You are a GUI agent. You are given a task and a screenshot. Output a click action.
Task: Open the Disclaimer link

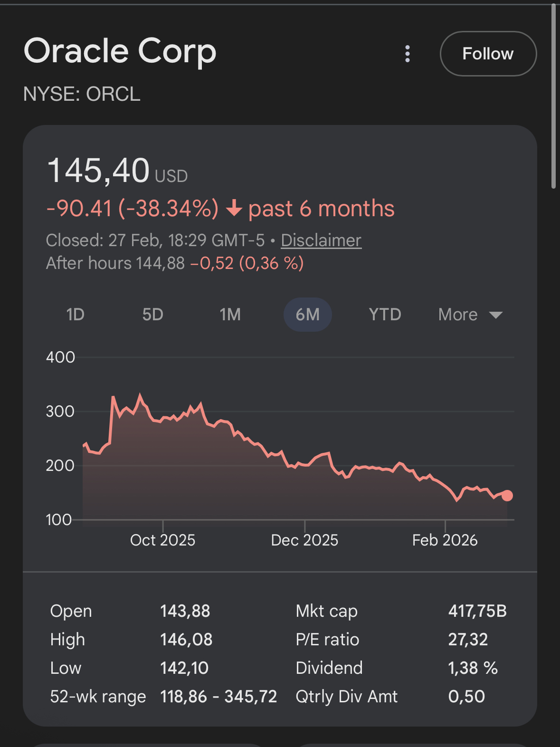321,240
